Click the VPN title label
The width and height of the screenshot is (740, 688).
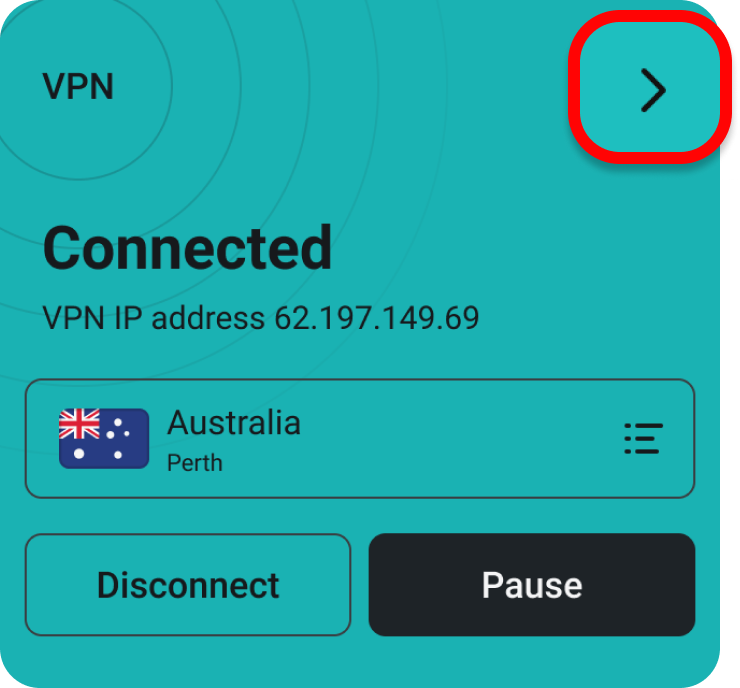click(x=78, y=86)
